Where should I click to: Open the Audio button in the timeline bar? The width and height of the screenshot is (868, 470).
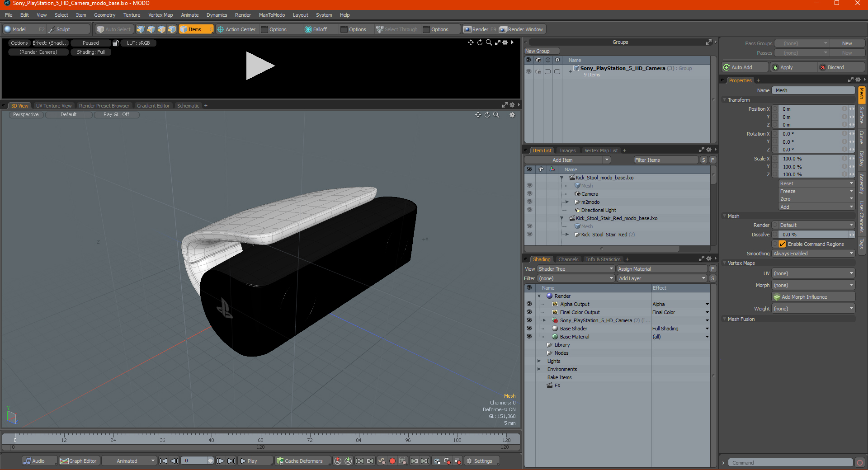(x=39, y=461)
